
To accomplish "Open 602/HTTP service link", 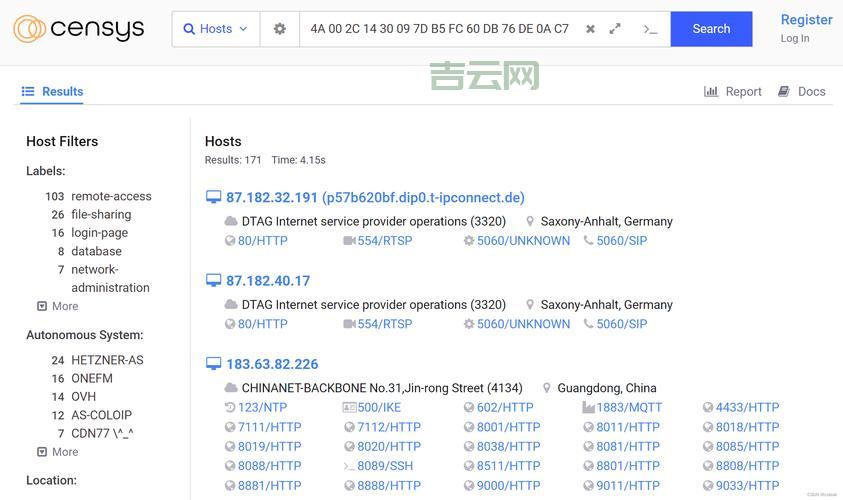I will click(505, 408).
